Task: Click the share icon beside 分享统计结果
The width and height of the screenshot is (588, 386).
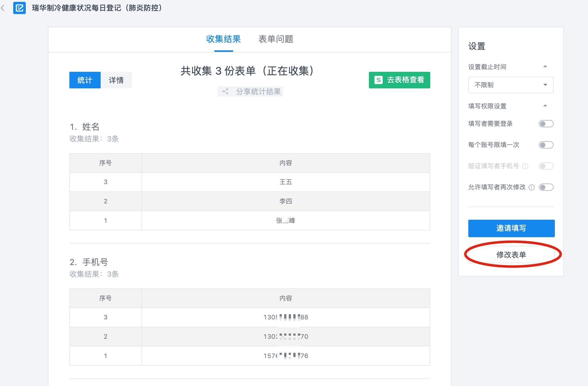Action: (x=225, y=91)
